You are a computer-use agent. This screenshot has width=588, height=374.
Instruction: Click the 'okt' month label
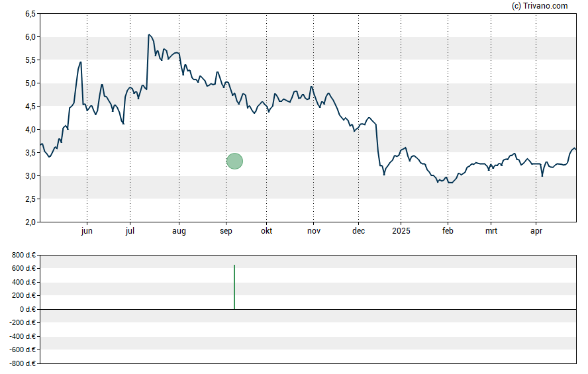tap(267, 231)
